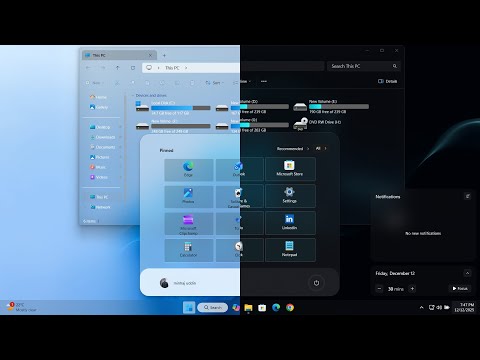Select DVD RW Drive (H:)
The width and height of the screenshot is (480, 360).
click(317, 124)
